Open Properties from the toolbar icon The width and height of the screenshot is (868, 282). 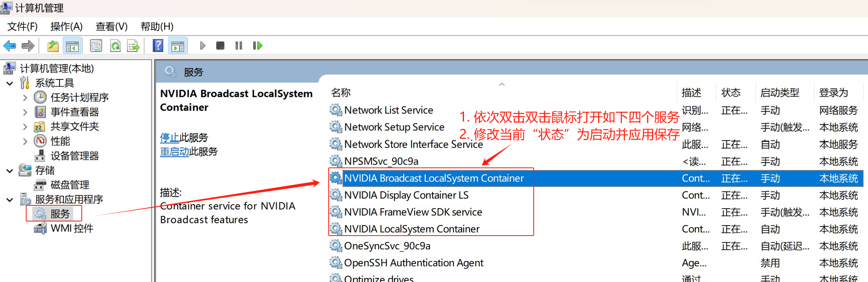click(96, 46)
